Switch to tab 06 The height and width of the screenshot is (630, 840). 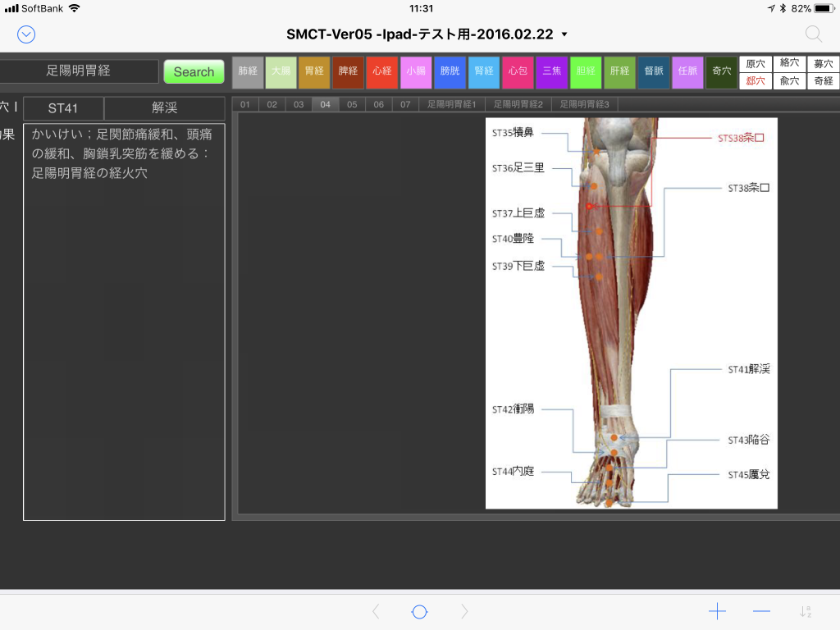(x=378, y=104)
